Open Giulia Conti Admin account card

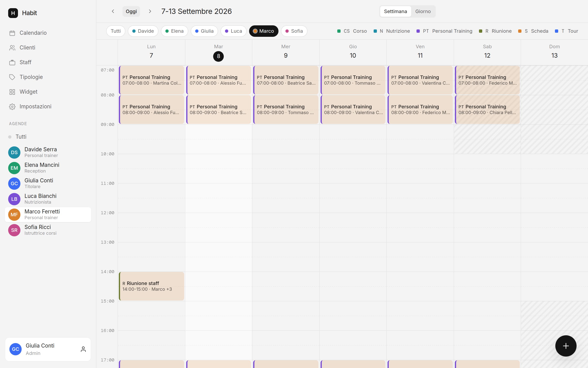pyautogui.click(x=48, y=349)
